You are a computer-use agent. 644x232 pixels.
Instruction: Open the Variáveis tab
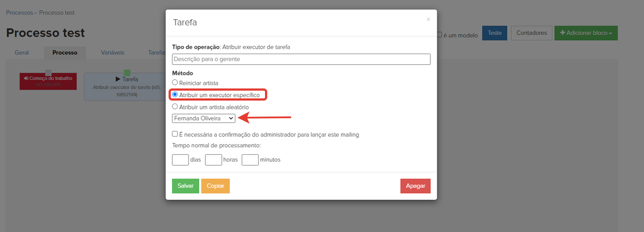(x=113, y=53)
